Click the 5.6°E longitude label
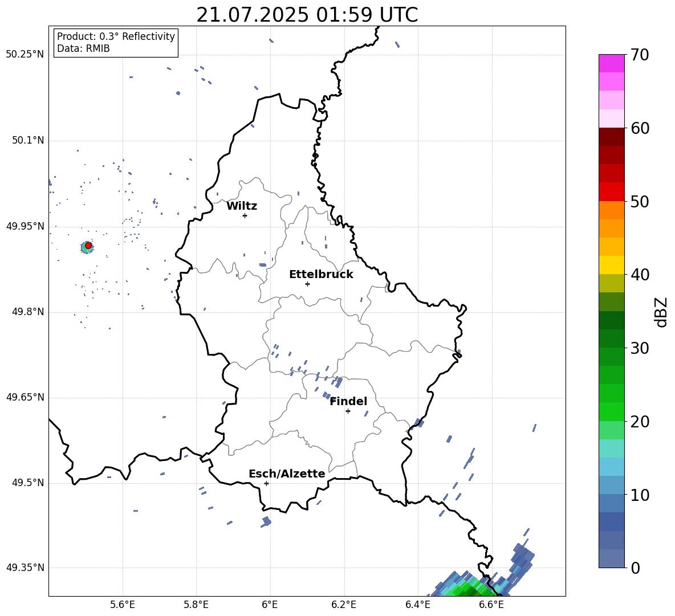This screenshot has width=675, height=616. click(123, 605)
